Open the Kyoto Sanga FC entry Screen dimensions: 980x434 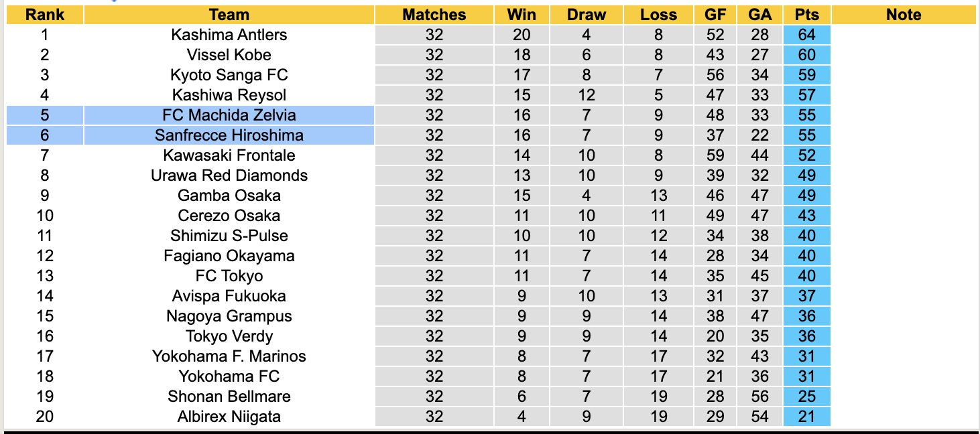(x=229, y=75)
